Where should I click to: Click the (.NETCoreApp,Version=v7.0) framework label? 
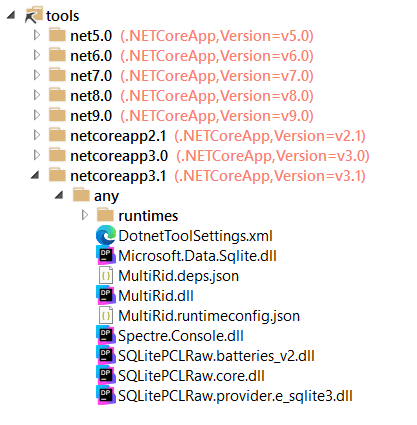[x=217, y=76]
